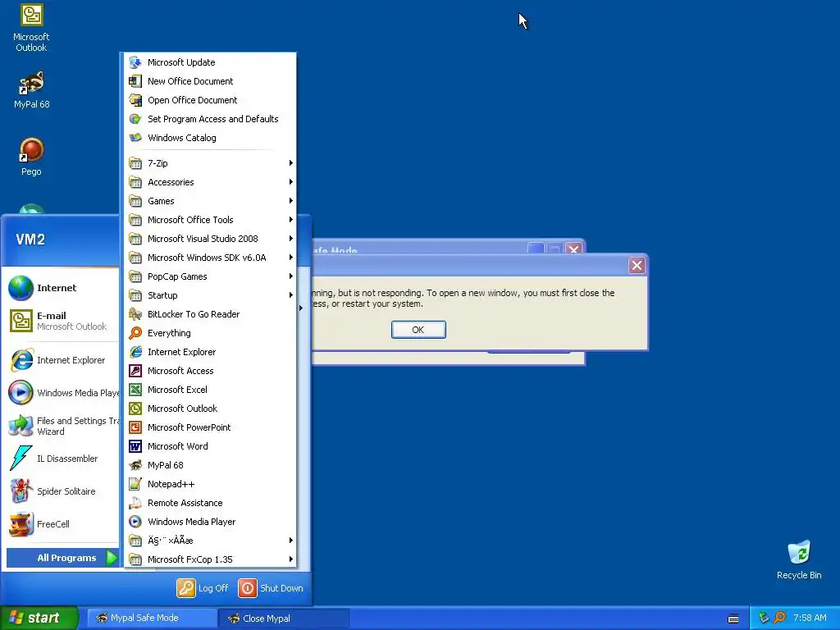Open the garbled-name program folder
Screen dimensions: 840x630
(x=209, y=541)
